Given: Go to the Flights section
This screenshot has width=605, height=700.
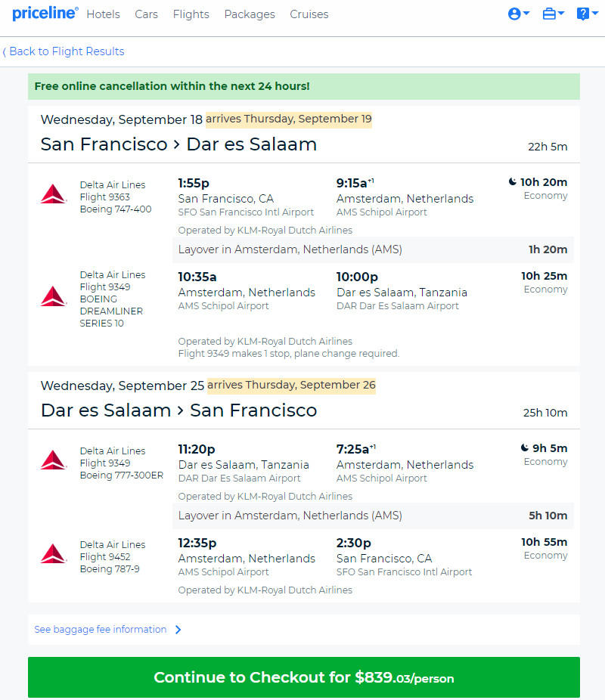Looking at the screenshot, I should coord(191,14).
